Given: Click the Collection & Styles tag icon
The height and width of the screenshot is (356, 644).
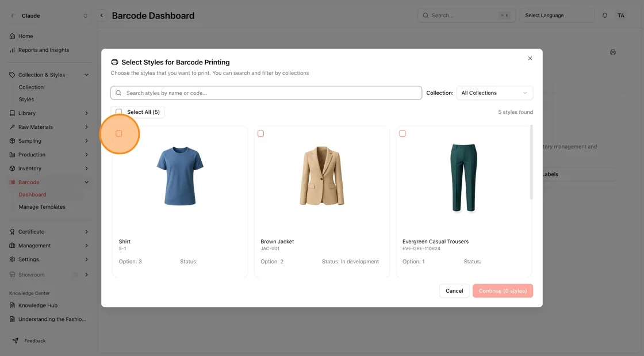Looking at the screenshot, I should (12, 75).
